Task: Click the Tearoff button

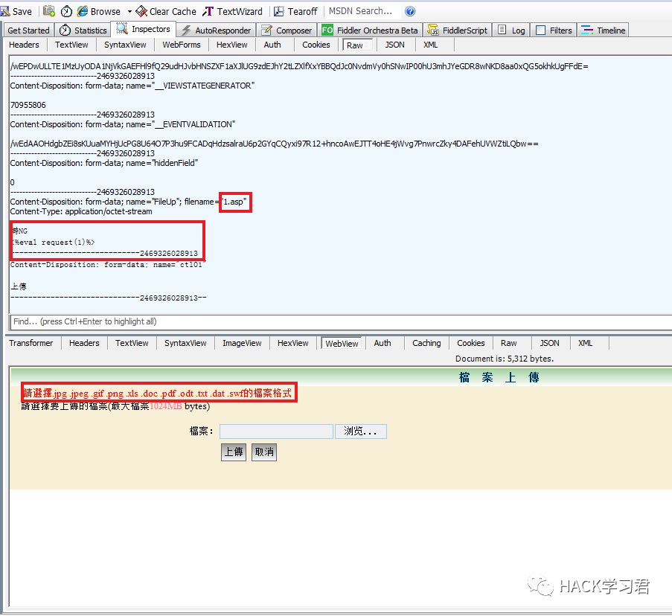Action: click(x=295, y=12)
